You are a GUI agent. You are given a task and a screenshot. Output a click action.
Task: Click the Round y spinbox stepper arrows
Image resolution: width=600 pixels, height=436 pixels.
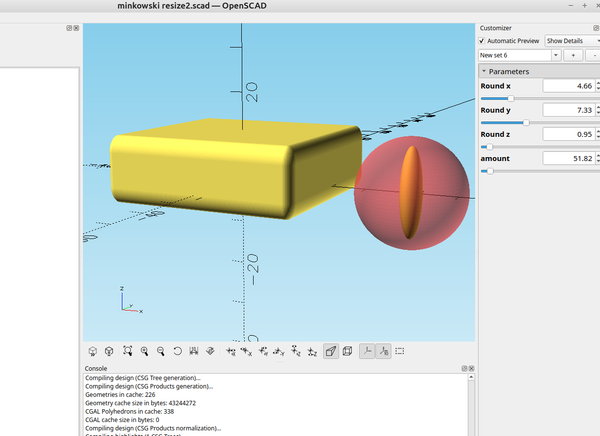click(x=598, y=110)
